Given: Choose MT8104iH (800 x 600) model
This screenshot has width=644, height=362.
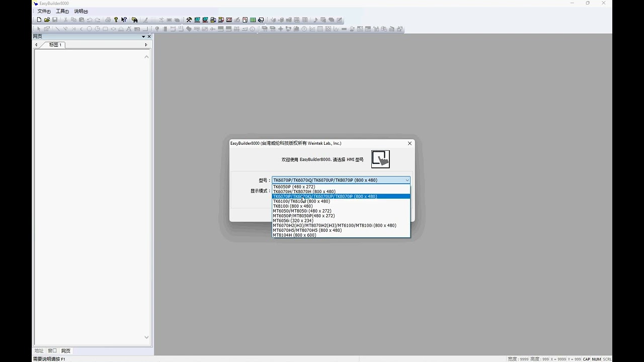Looking at the screenshot, I should click(341, 235).
